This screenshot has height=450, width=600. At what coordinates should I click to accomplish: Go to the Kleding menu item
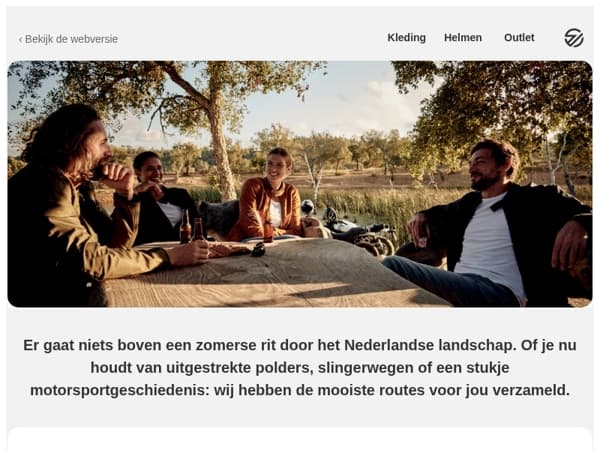[406, 38]
